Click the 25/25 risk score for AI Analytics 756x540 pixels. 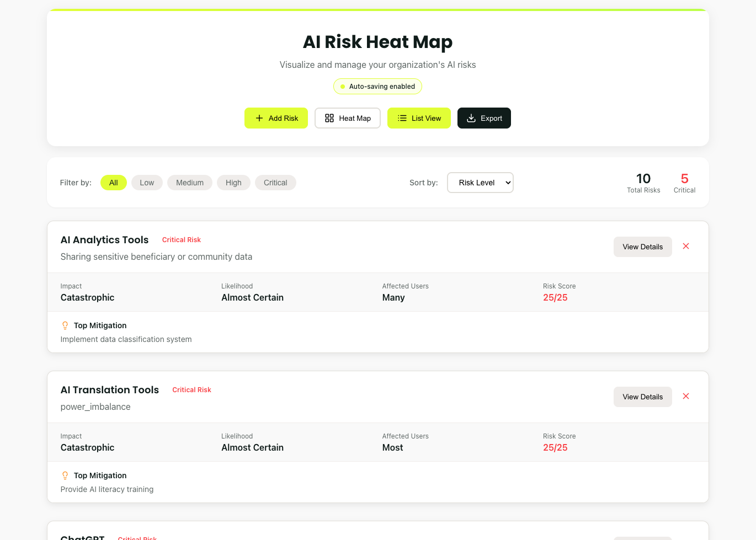click(x=555, y=297)
